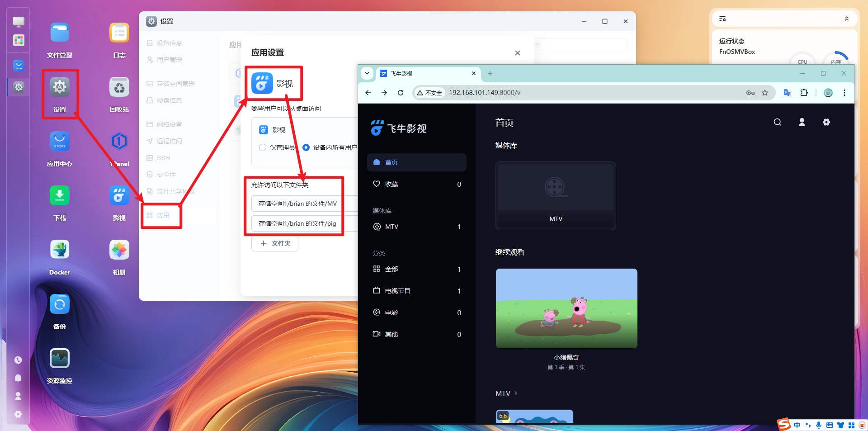Open the gear settings icon in 飞牛影视
Image resolution: width=868 pixels, height=431 pixels.
click(x=826, y=122)
